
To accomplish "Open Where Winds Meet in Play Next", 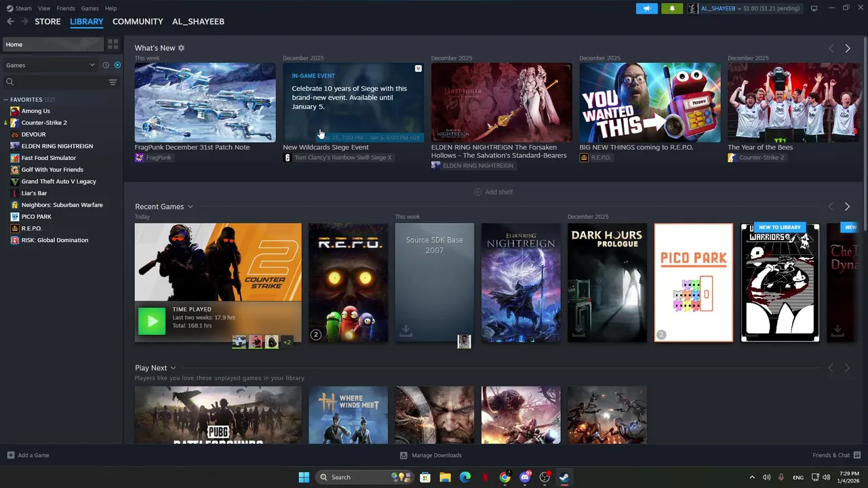I will click(x=348, y=415).
